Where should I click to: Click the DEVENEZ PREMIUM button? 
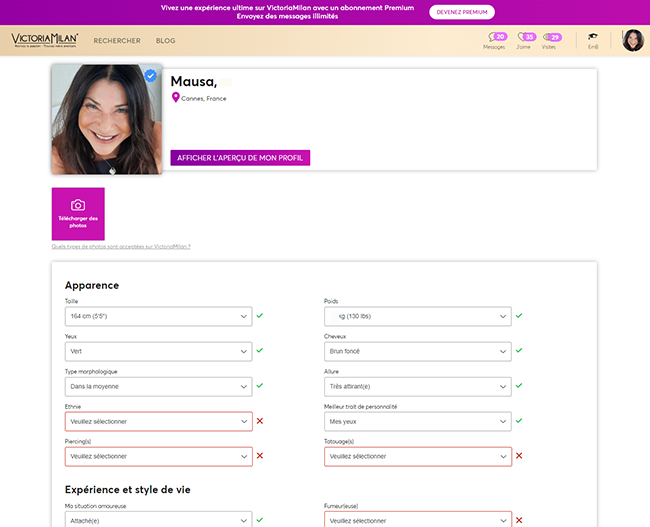[x=462, y=12]
